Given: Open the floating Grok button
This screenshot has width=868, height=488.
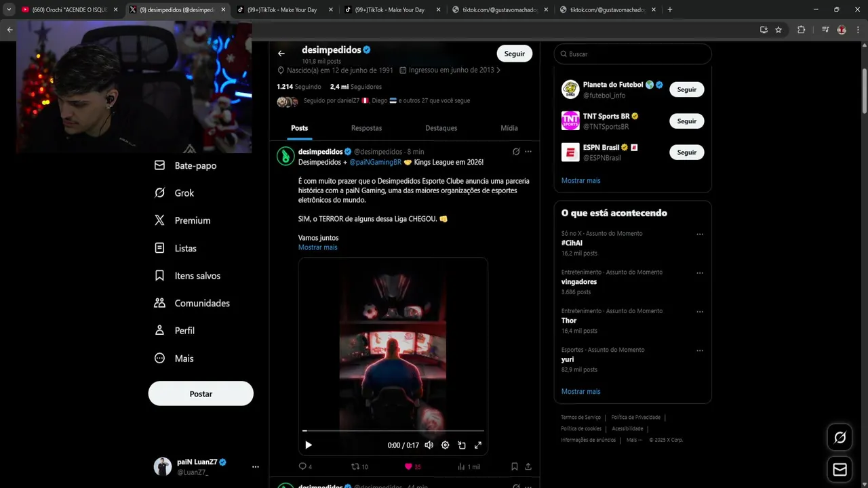Looking at the screenshot, I should click(840, 437).
